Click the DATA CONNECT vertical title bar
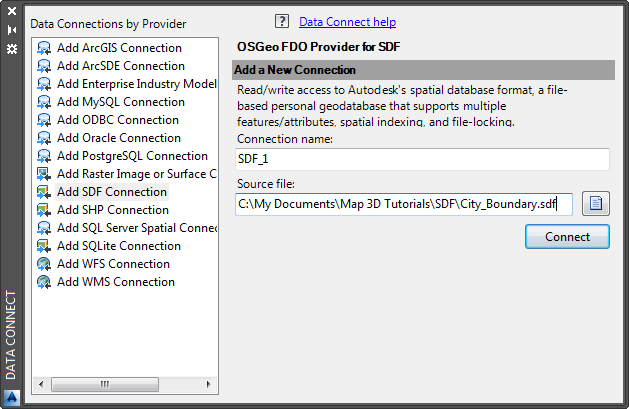Image resolution: width=629 pixels, height=409 pixels. (x=11, y=335)
